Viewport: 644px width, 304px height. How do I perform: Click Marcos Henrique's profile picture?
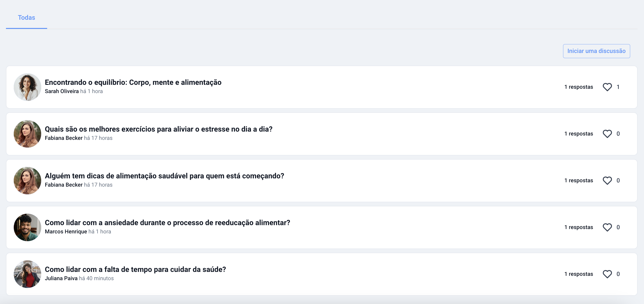tap(27, 227)
